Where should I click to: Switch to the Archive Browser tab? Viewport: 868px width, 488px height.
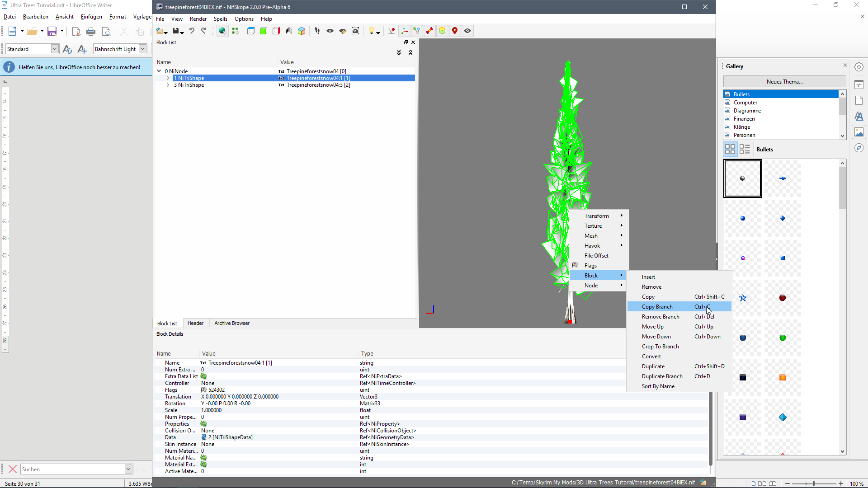pyautogui.click(x=231, y=323)
